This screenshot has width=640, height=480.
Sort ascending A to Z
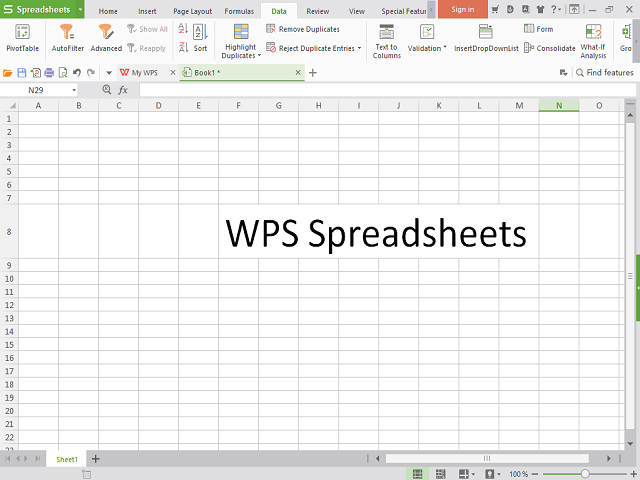pyautogui.click(x=183, y=29)
